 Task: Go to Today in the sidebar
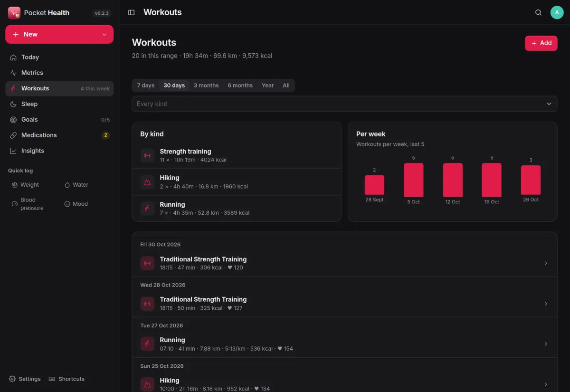point(59,57)
